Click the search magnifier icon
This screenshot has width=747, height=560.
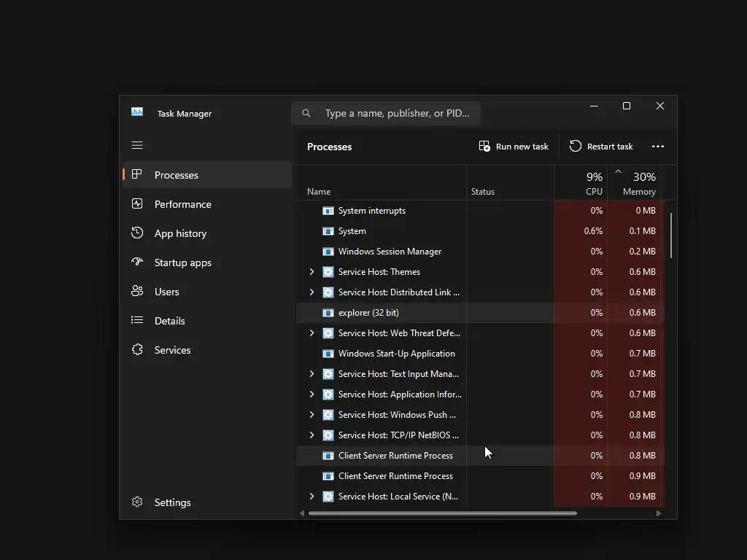306,113
